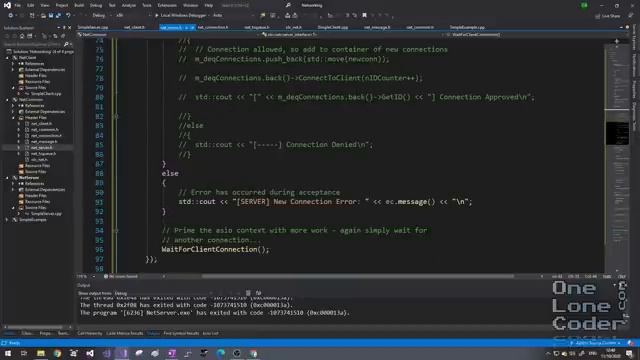Open the Extensions menu

[167, 5]
